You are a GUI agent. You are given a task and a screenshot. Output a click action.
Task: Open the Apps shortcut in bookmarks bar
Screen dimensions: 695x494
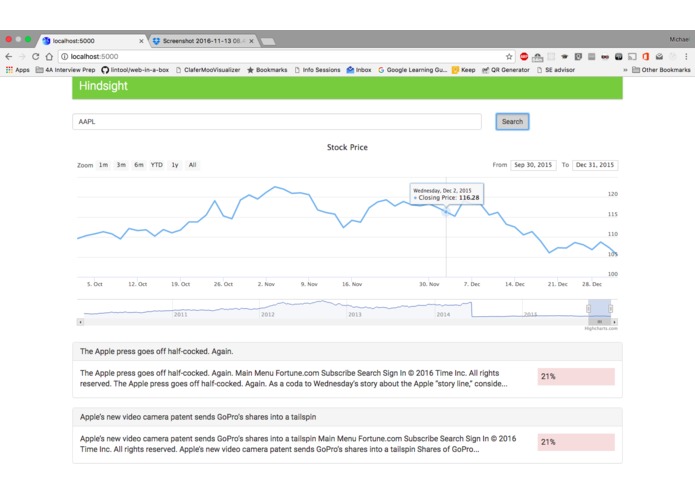pyautogui.click(x=17, y=70)
